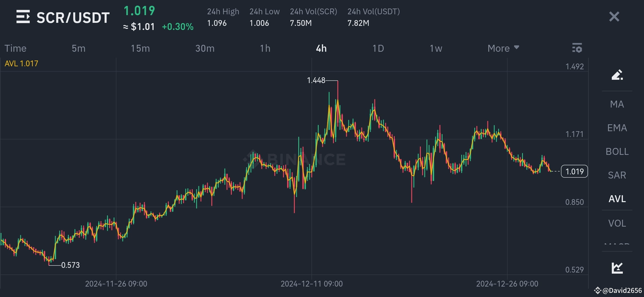Enable the SAR indicator
Viewport: 644px width, 297px height.
click(x=617, y=175)
